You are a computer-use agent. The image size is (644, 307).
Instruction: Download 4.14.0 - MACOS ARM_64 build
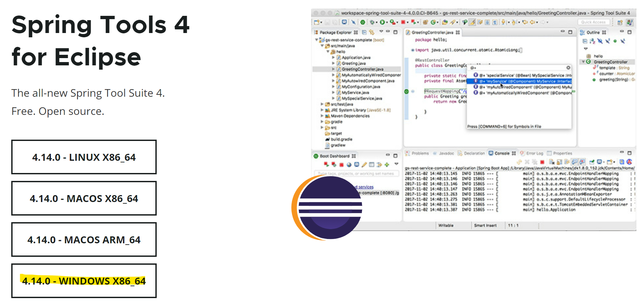84,240
